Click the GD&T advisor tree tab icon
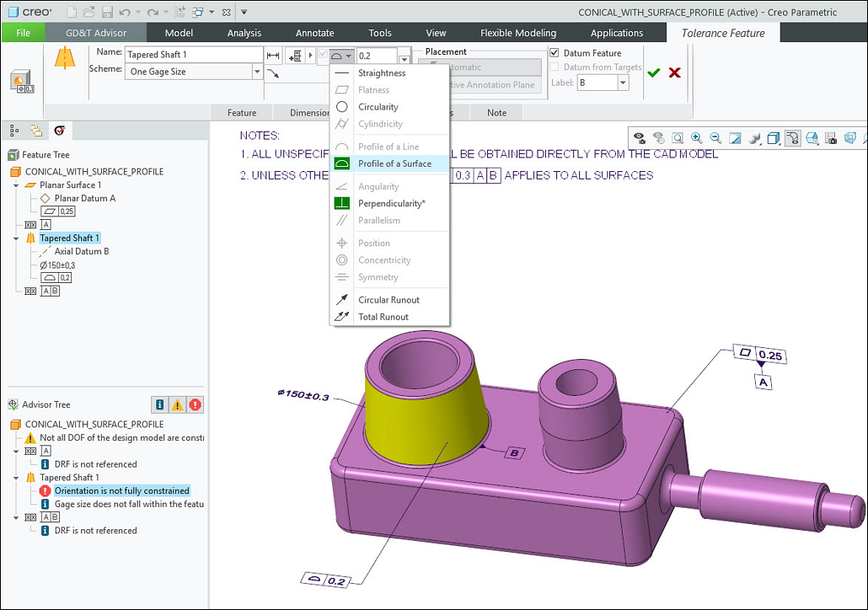This screenshot has width=868, height=610. [59, 131]
